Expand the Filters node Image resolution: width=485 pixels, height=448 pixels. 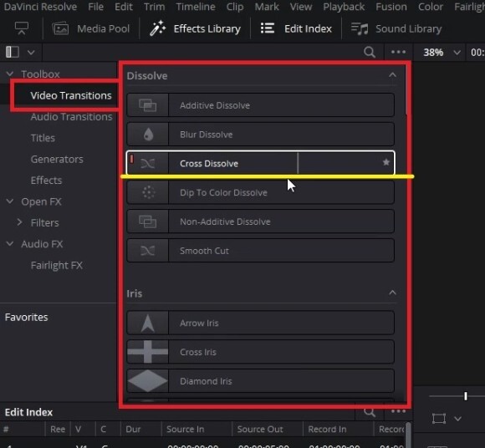click(x=19, y=222)
